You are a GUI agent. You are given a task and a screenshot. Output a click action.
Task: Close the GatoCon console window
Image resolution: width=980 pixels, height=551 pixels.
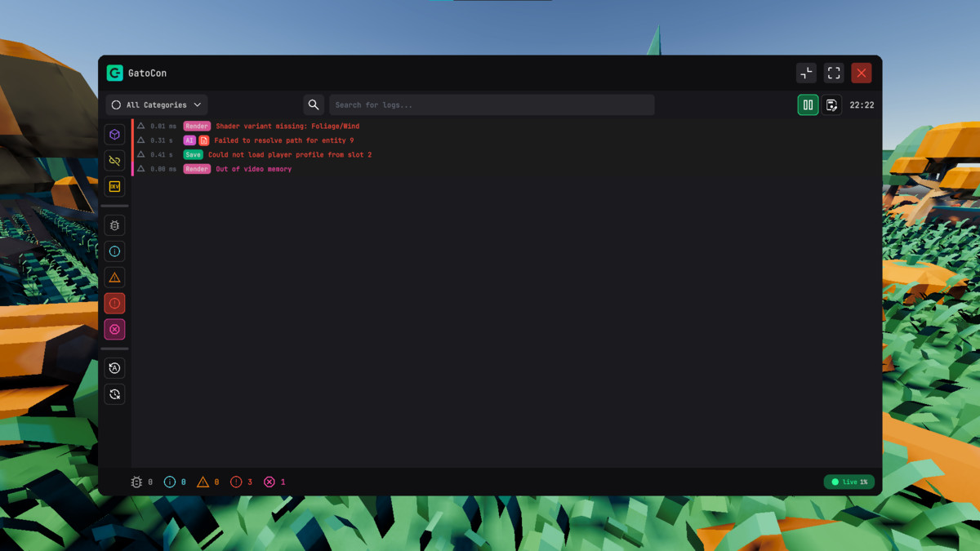click(x=862, y=73)
